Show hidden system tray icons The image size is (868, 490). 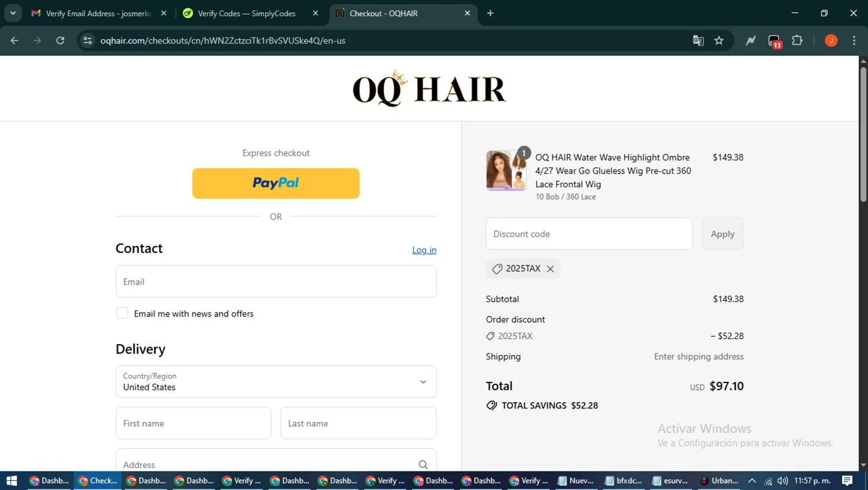pyautogui.click(x=752, y=481)
